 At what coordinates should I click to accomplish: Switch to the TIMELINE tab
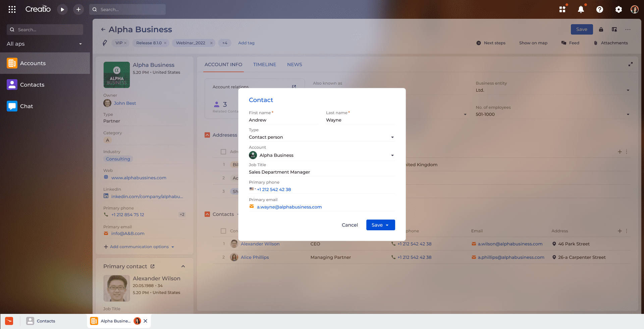(x=265, y=64)
